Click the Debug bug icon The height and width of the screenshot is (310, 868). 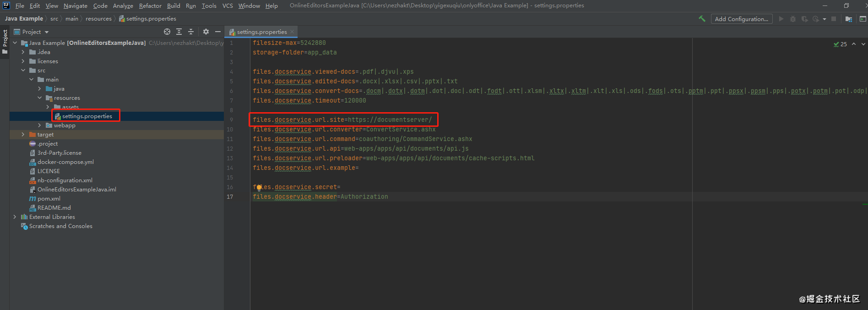coord(793,19)
